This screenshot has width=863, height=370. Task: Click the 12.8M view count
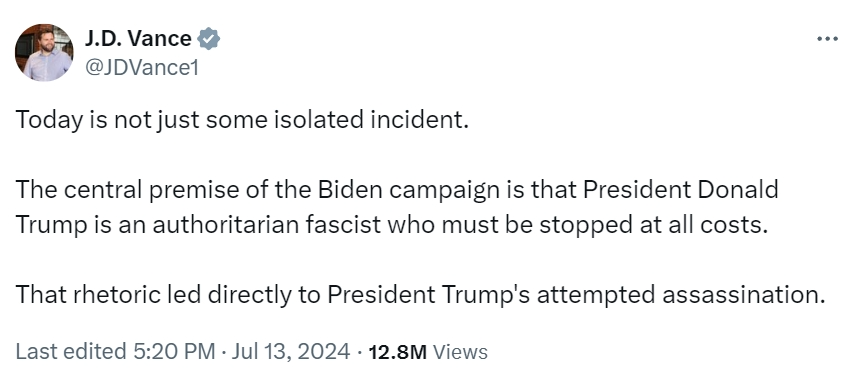(x=398, y=352)
